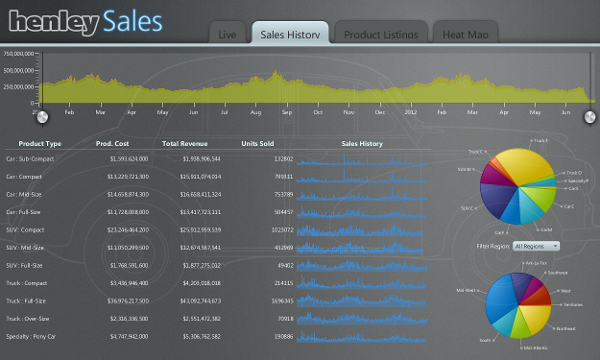Click the Total Revenue value for Car : Mid-Size

coord(200,194)
